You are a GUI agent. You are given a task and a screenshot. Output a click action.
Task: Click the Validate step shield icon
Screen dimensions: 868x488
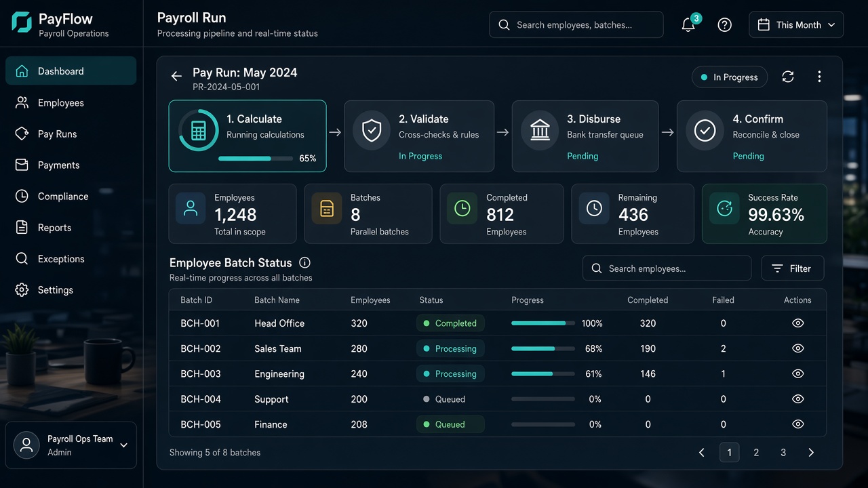(x=372, y=131)
